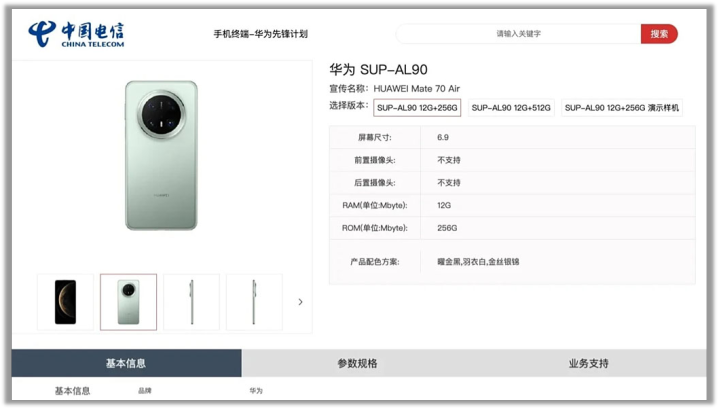The height and width of the screenshot is (409, 719).
Task: Click the 屏幕尺寸 6.9 specification row
Action: [512, 137]
